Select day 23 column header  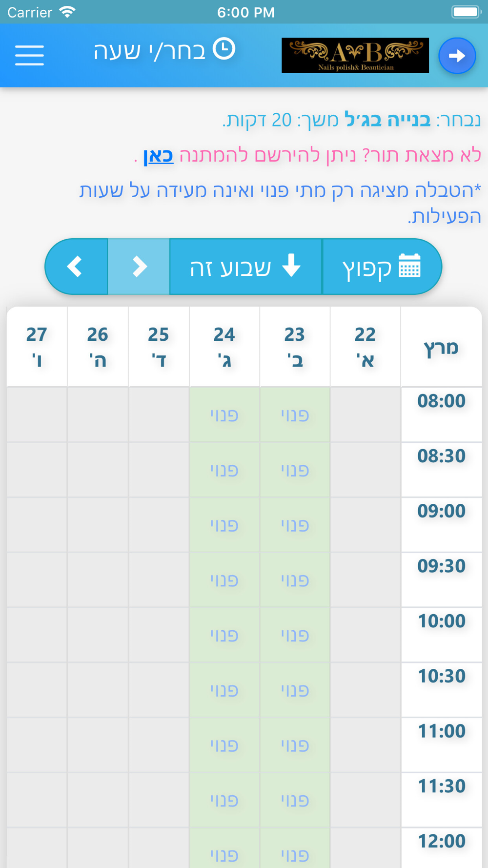[295, 347]
